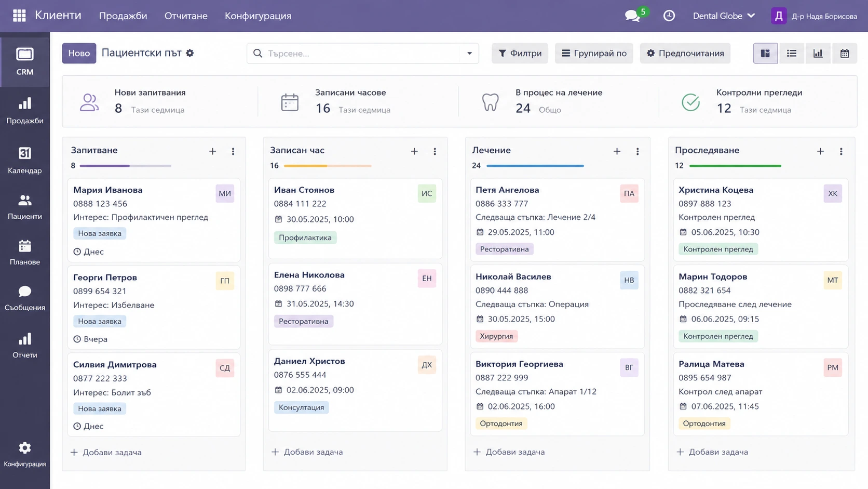Viewport: 868px width, 489px height.
Task: Open the Продажби sidebar icon
Action: tap(25, 111)
